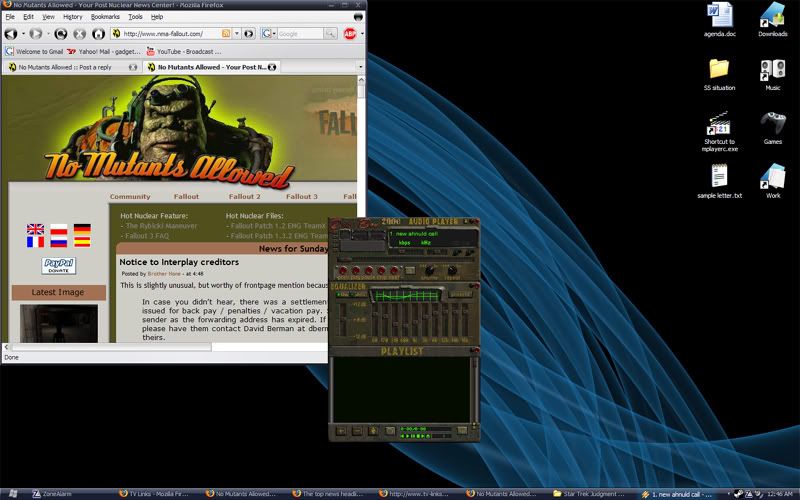Open the History menu
Image resolution: width=800 pixels, height=500 pixels.
click(72, 17)
